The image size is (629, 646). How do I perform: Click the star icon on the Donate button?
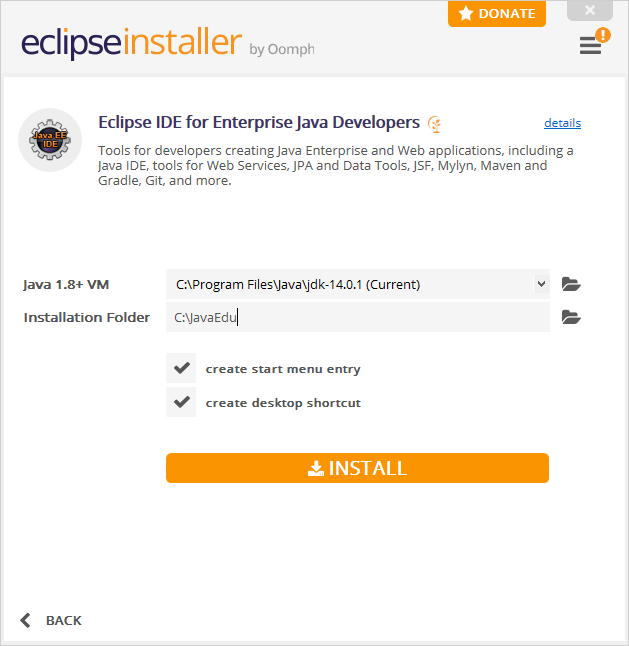click(466, 14)
